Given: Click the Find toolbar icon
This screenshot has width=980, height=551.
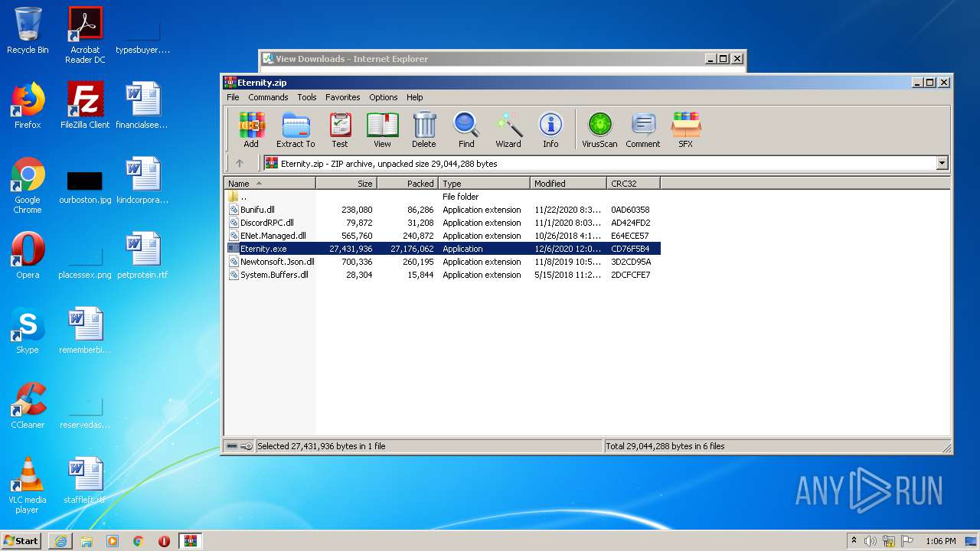Looking at the screenshot, I should (466, 129).
